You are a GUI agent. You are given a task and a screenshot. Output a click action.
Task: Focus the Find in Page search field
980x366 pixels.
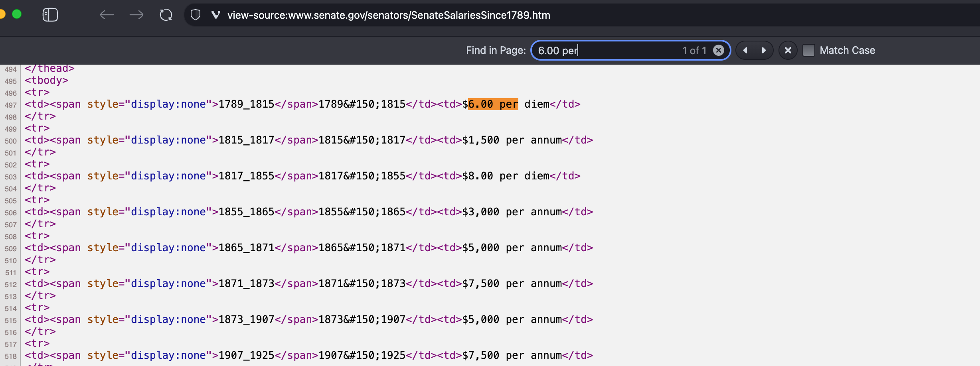pyautogui.click(x=607, y=50)
